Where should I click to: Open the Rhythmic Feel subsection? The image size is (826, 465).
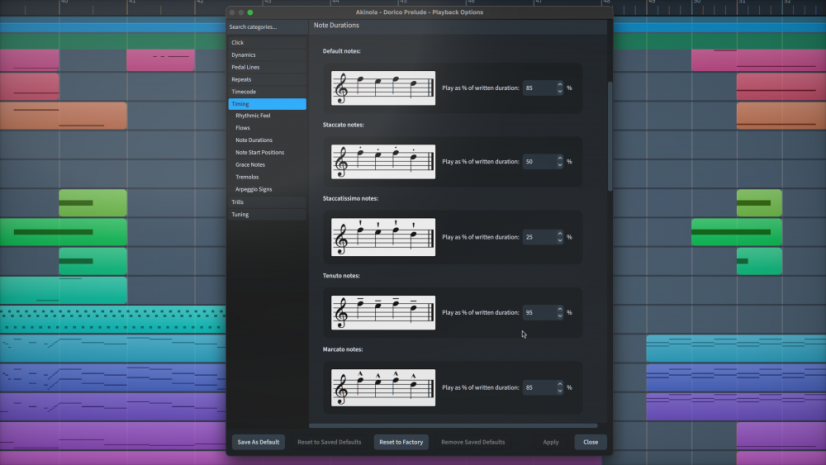click(x=253, y=115)
